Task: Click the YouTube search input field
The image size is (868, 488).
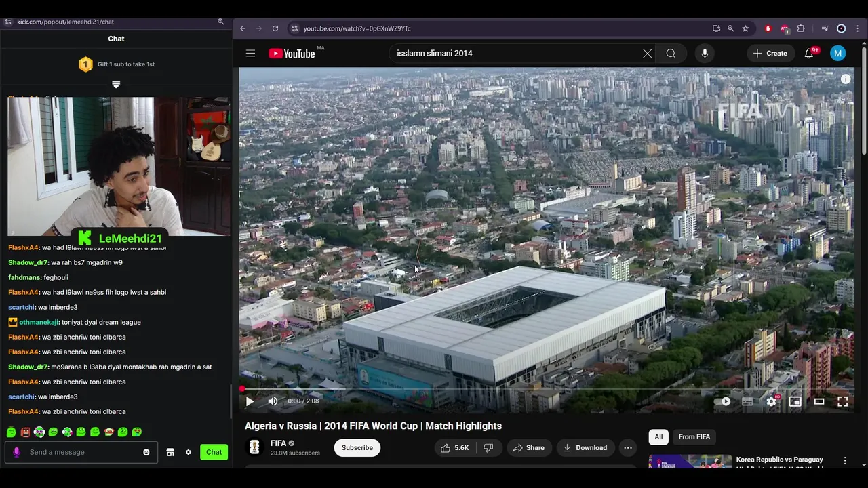Action: point(515,54)
